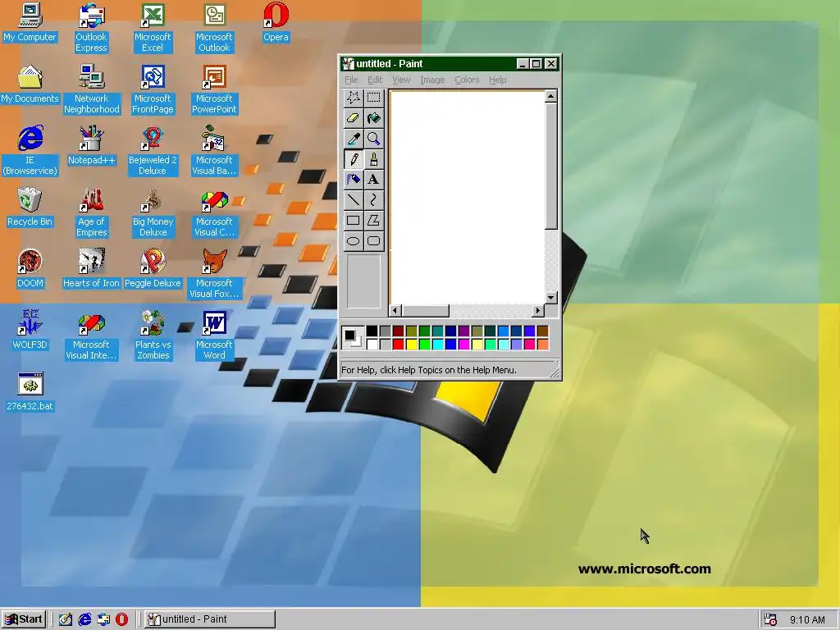Select the Free-Form Select tool in Paint
Image resolution: width=840 pixels, height=630 pixels.
point(353,98)
